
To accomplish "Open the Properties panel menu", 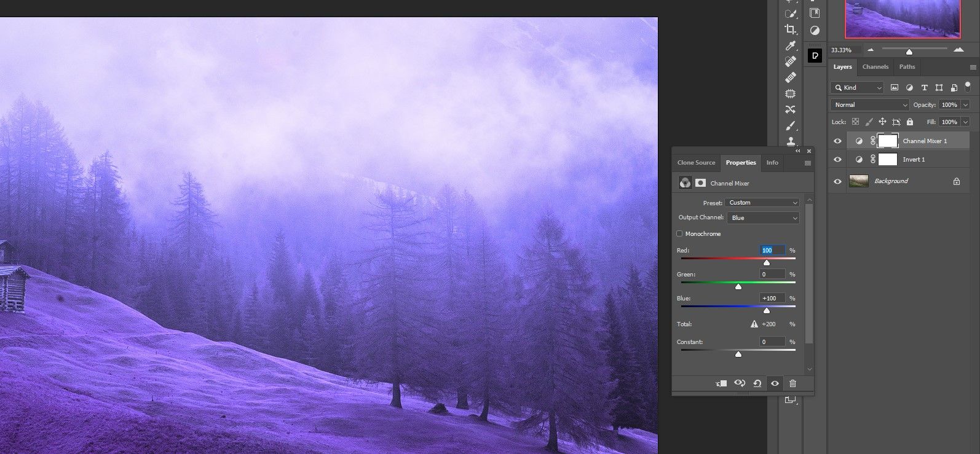I will (x=808, y=163).
